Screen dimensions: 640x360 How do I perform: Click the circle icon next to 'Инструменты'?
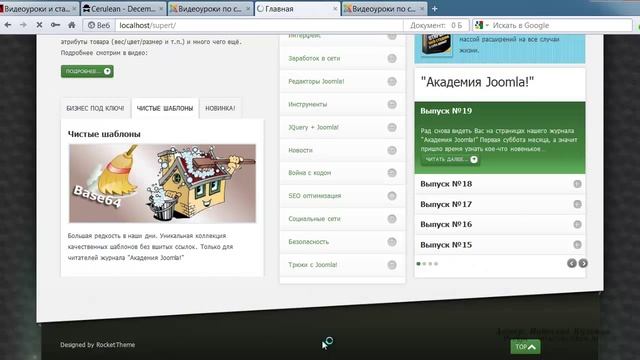392,104
